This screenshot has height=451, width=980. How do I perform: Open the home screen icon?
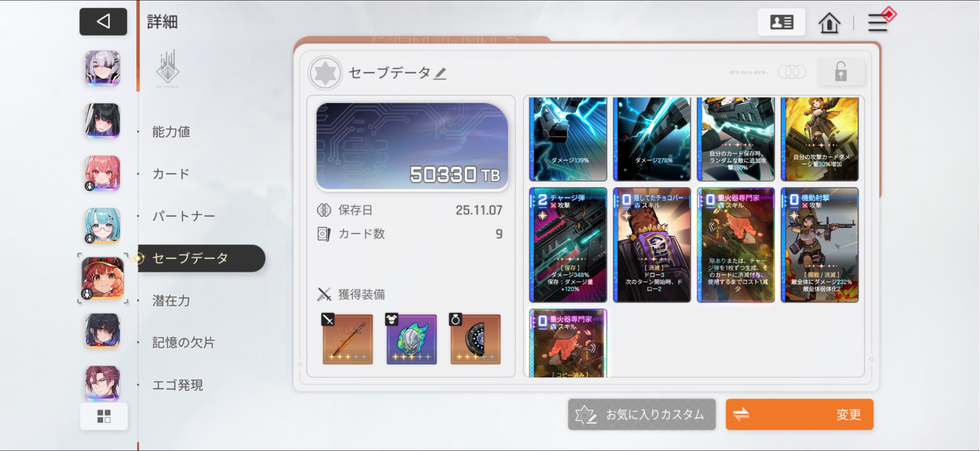[x=829, y=22]
